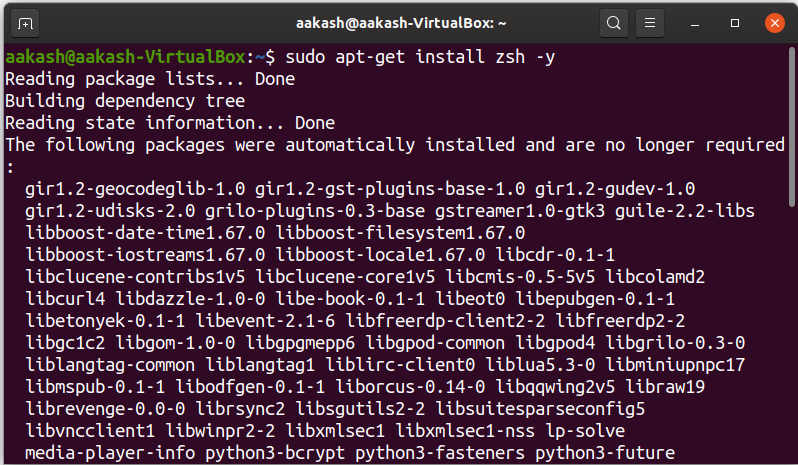Screen dimensions: 798x465
Task: Click the 'Reading package lists... Done' line
Action: [150, 79]
